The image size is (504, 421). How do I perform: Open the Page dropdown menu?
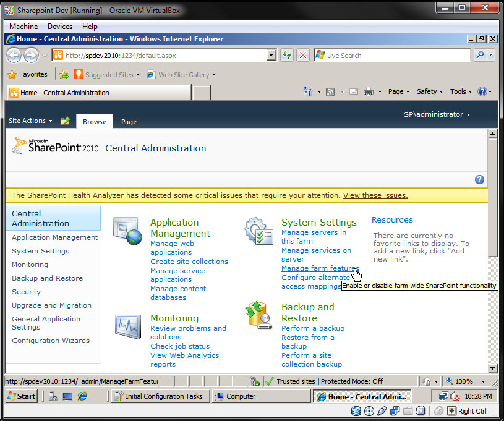pyautogui.click(x=399, y=91)
